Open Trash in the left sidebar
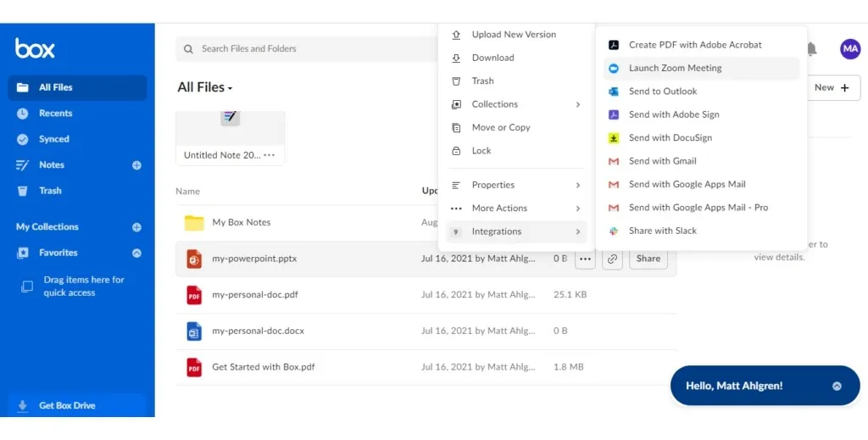The height and width of the screenshot is (440, 868). tap(50, 191)
